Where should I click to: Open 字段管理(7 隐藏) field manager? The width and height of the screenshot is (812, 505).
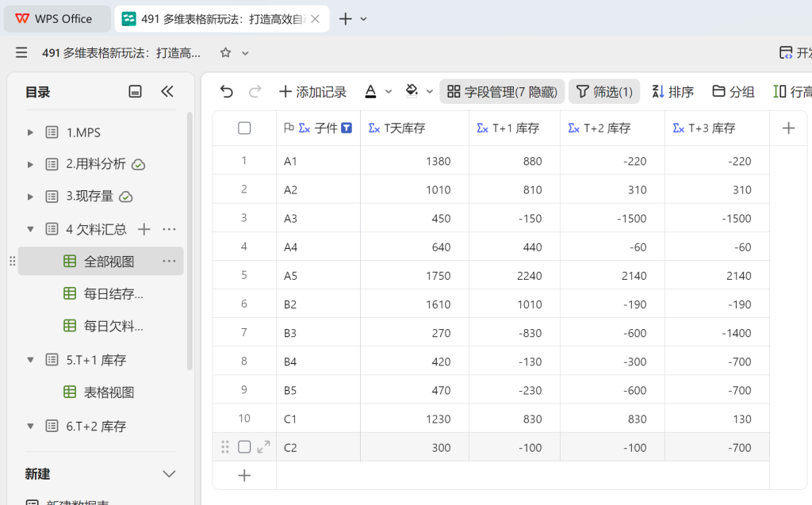point(502,92)
